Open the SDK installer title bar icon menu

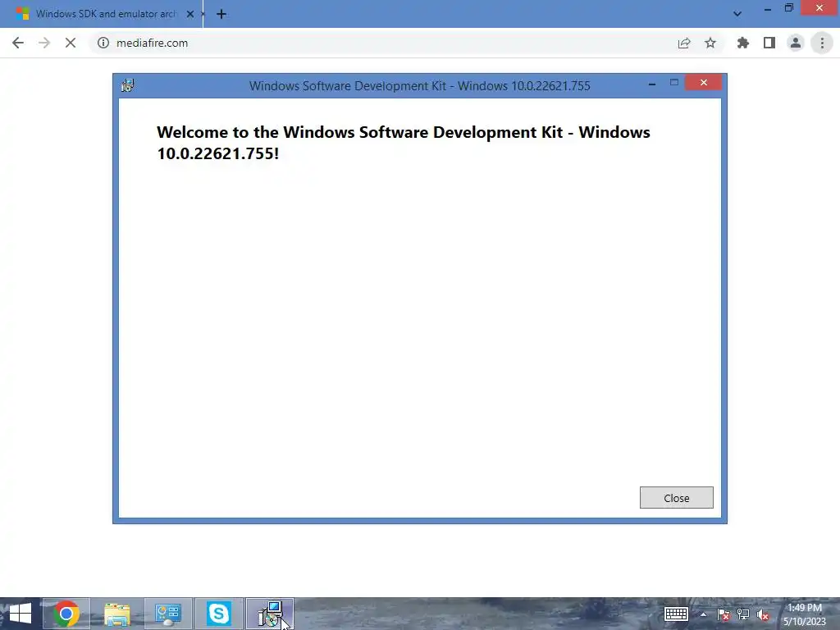pyautogui.click(x=127, y=85)
